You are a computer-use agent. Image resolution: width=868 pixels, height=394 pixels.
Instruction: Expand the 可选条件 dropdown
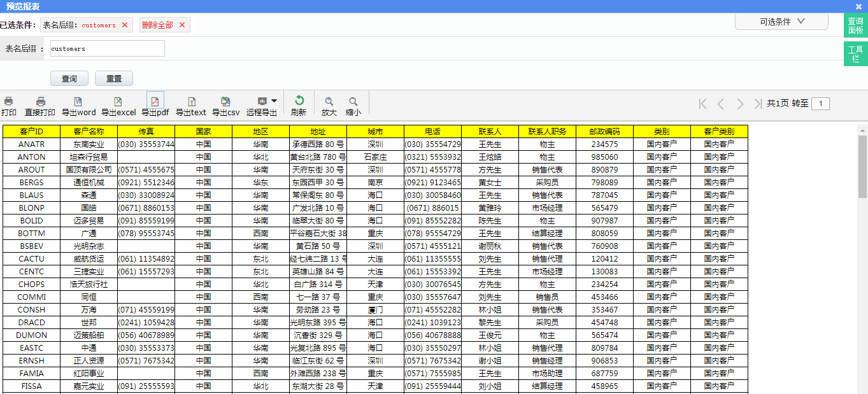click(782, 22)
